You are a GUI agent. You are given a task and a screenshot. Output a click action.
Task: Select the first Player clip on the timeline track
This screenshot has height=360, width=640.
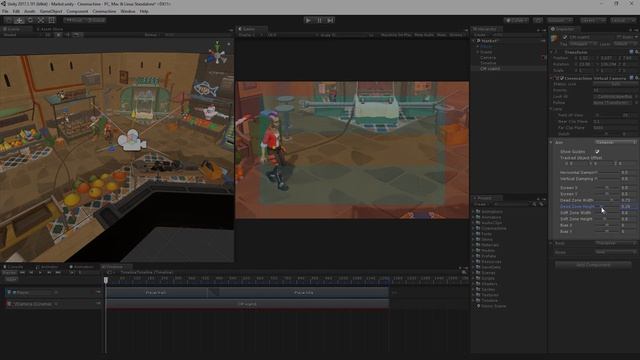156,293
